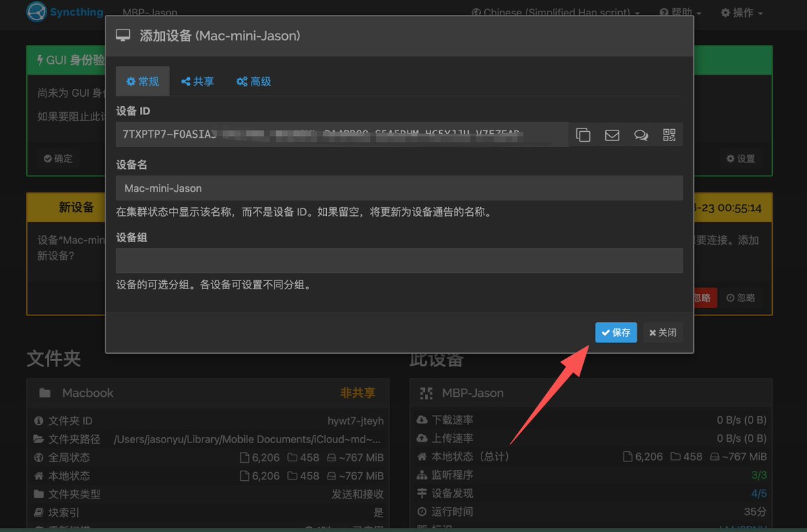Share device ID by email icon

pos(612,135)
